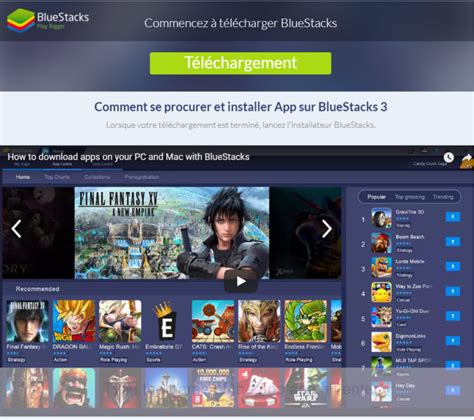
Task: Open the rank 1 tire game icon
Action: 381,218
